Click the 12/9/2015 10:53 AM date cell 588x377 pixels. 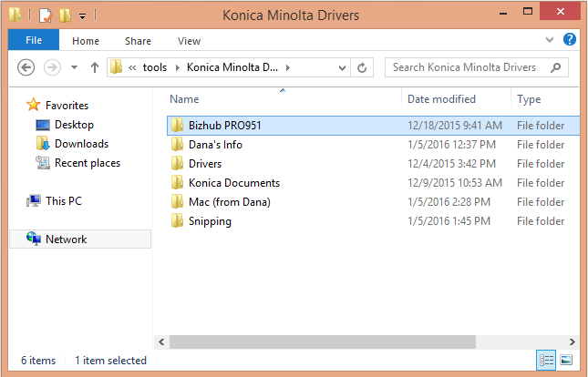coord(455,183)
